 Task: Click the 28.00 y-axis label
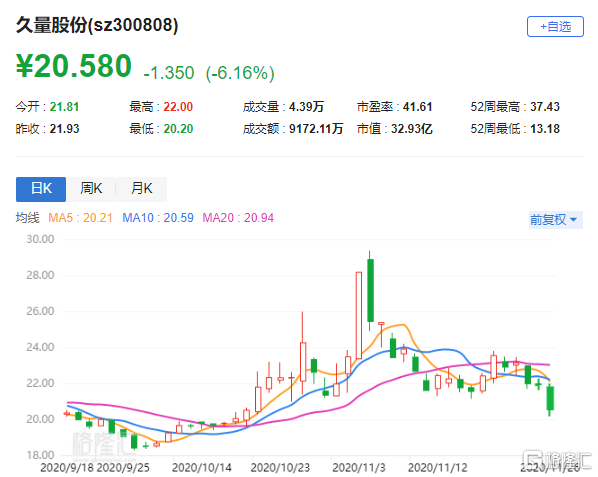point(40,275)
